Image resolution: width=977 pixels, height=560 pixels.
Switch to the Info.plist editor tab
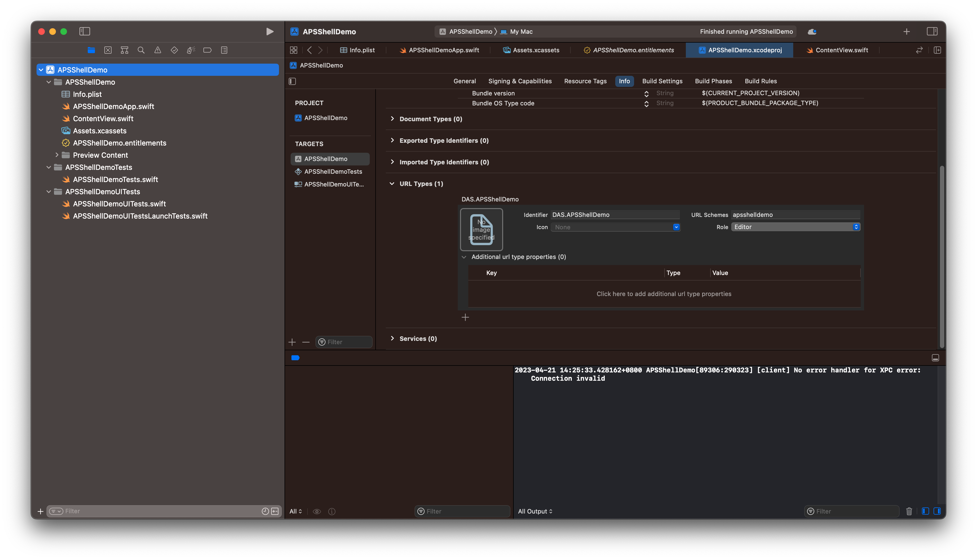tap(357, 50)
